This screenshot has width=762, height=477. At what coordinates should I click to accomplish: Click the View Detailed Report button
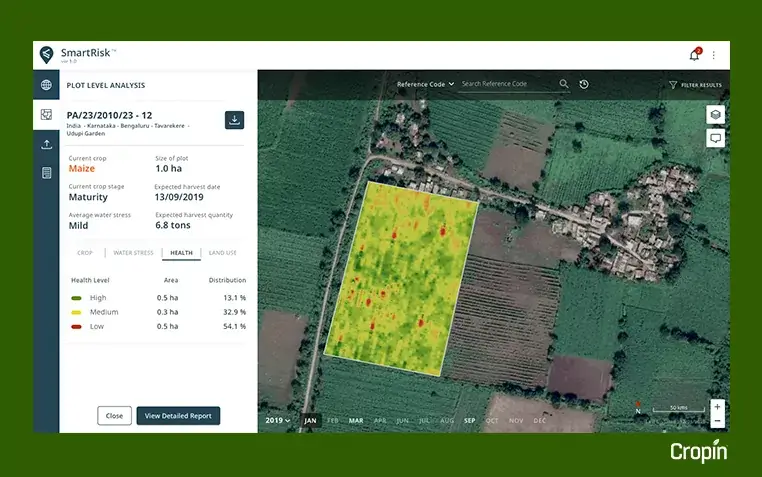tap(178, 416)
